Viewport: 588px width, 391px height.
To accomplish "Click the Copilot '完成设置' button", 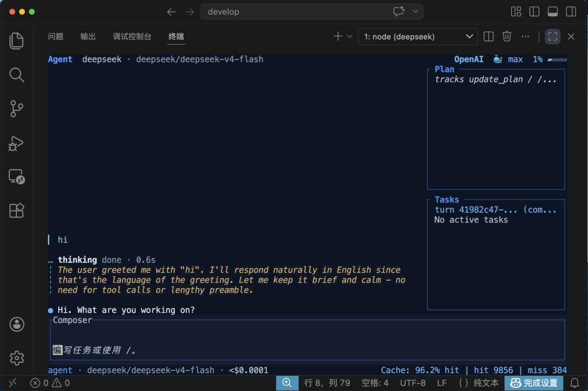I will [x=534, y=383].
